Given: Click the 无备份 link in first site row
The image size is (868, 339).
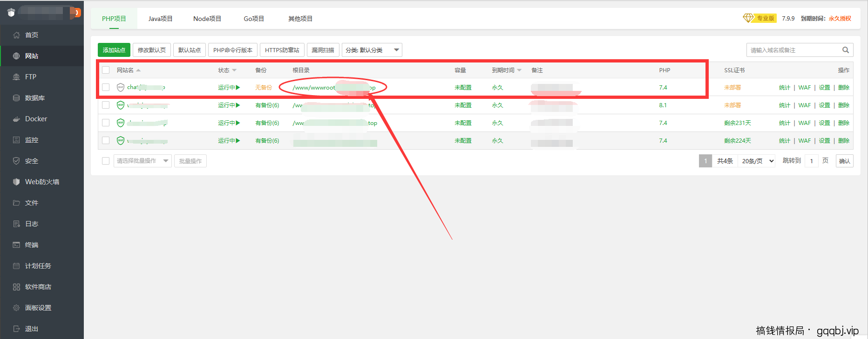Looking at the screenshot, I should 264,87.
